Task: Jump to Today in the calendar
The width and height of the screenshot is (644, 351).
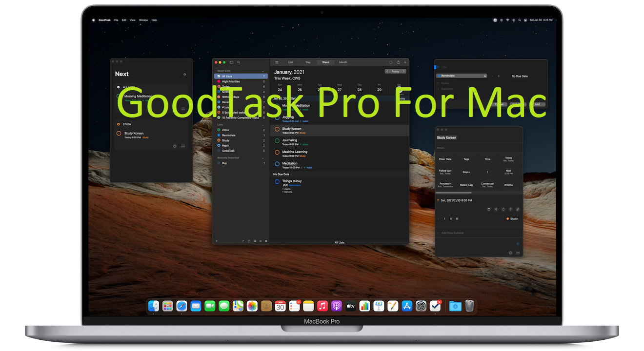Action: [x=396, y=71]
